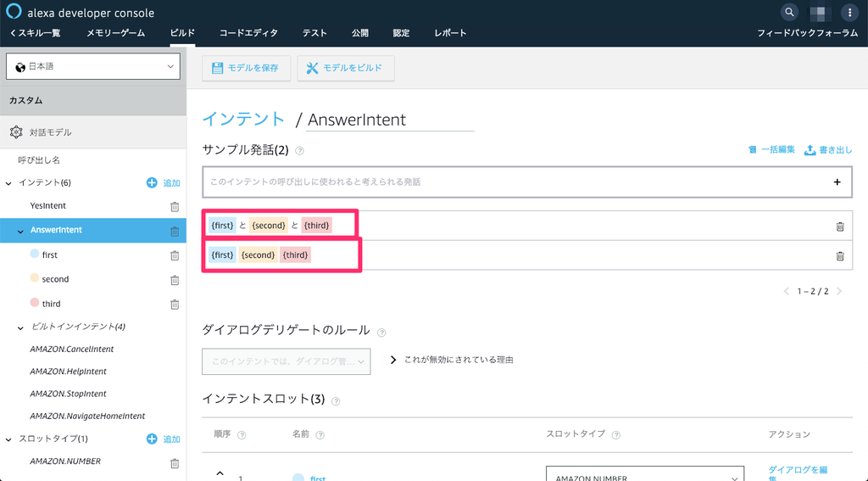Go to previous utterance page arrow
This screenshot has height=481, width=868.
786,291
